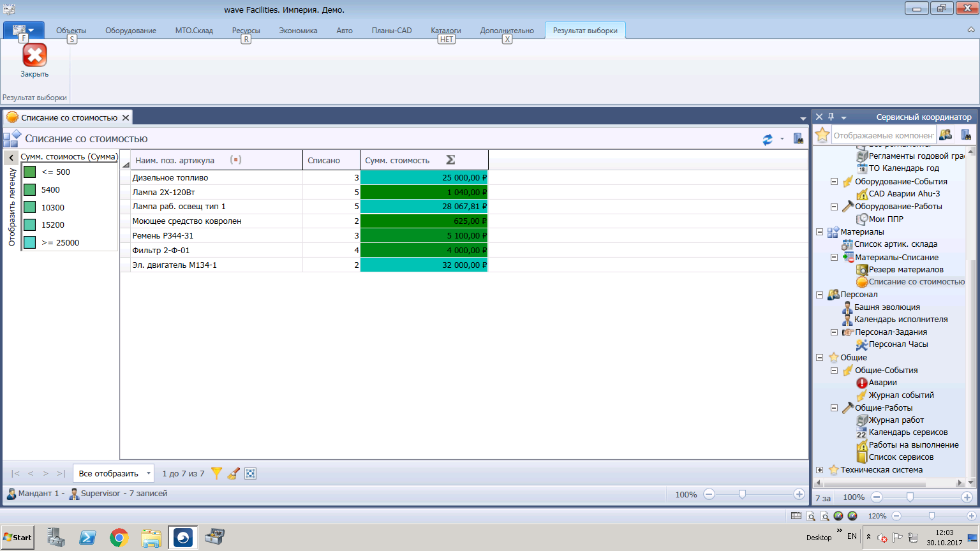Click the users icon next to component search field
The height and width of the screenshot is (551, 980).
point(946,135)
